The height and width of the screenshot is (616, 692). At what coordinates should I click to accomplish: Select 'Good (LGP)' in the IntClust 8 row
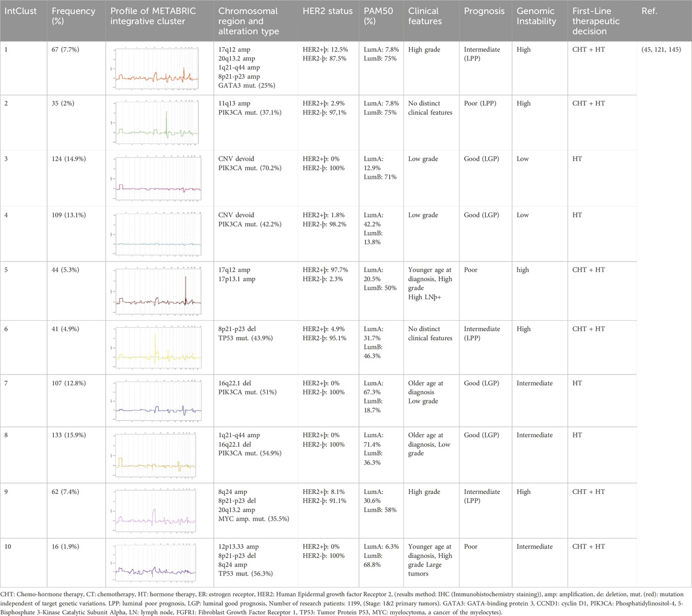[482, 435]
